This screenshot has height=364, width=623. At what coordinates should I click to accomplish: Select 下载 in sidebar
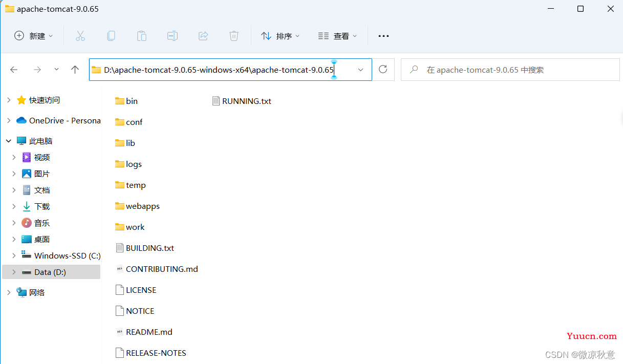[42, 206]
